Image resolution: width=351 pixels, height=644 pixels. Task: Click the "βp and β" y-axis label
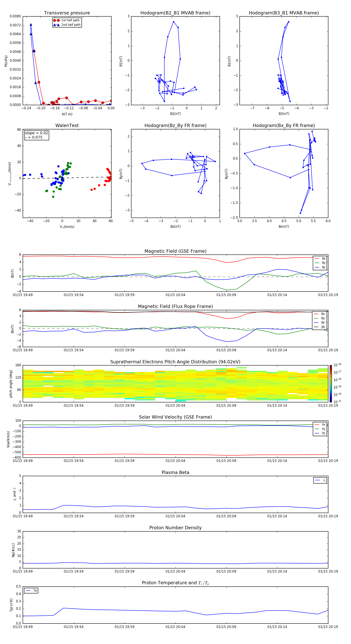[14, 494]
